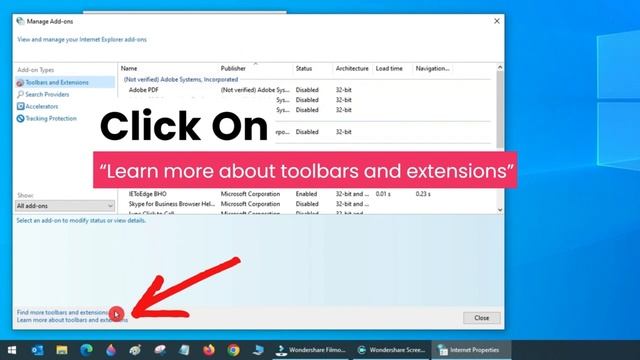Launch Firefox from the taskbar
The width and height of the screenshot is (640, 360).
click(x=209, y=350)
